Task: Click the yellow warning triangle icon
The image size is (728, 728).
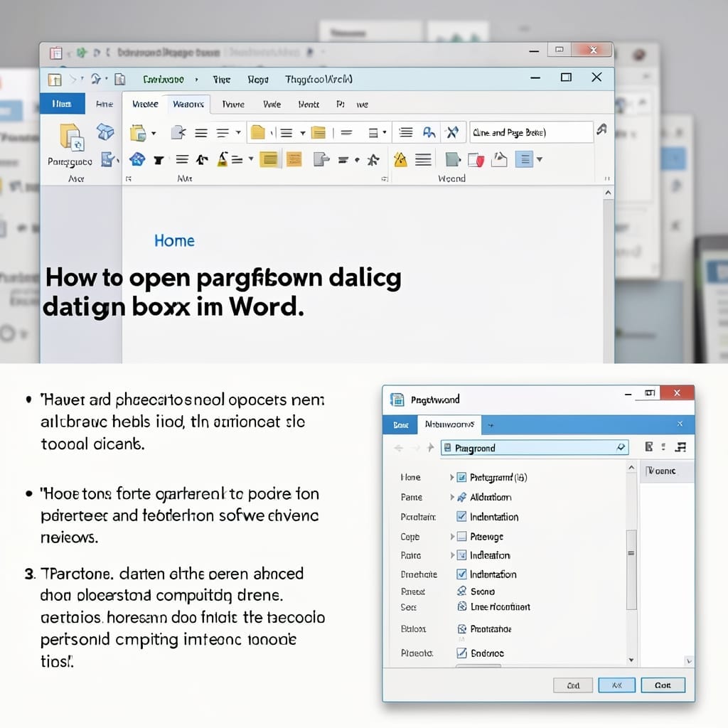Action: click(x=400, y=160)
